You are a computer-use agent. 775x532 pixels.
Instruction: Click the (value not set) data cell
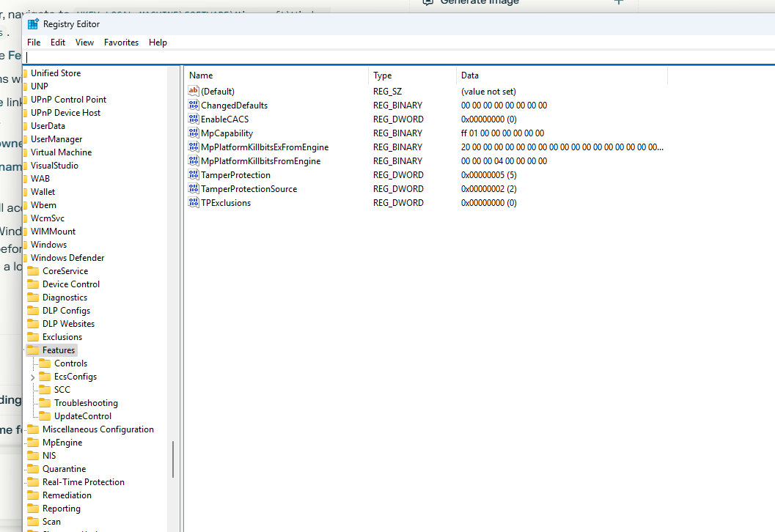tap(488, 92)
